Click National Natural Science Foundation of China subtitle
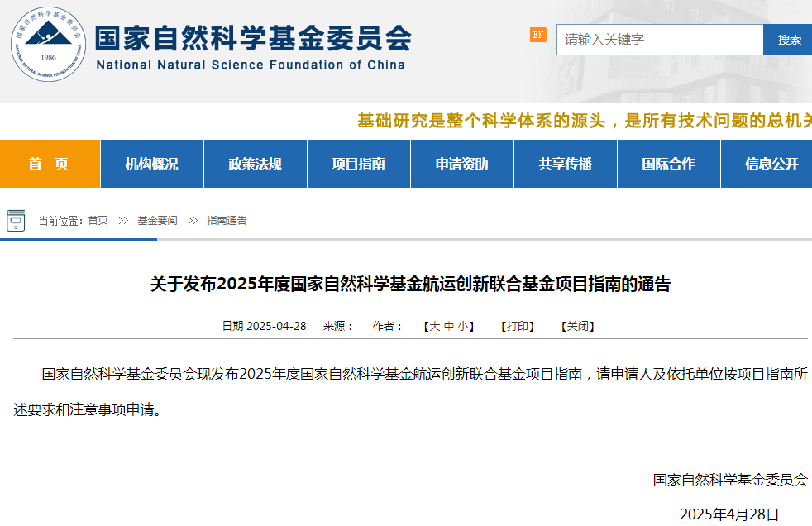812x526 pixels. pyautogui.click(x=251, y=65)
